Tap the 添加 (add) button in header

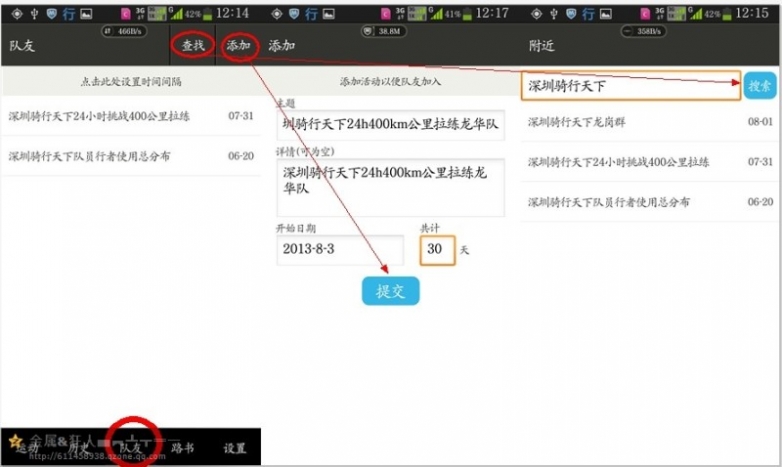238,46
